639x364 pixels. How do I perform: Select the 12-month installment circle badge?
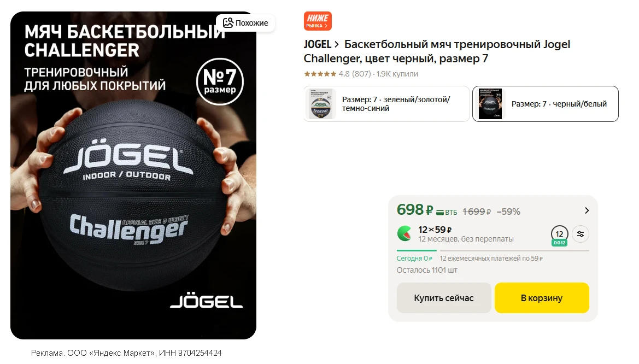(560, 234)
